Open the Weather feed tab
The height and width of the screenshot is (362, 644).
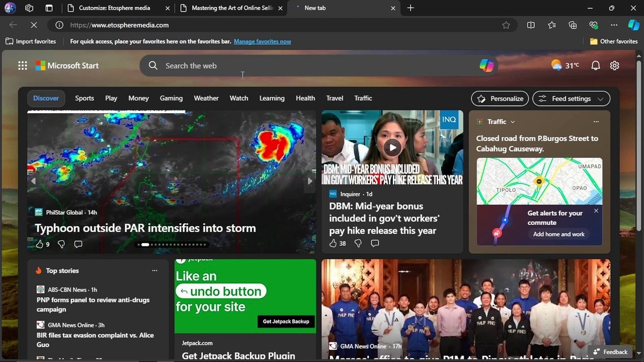pos(206,98)
